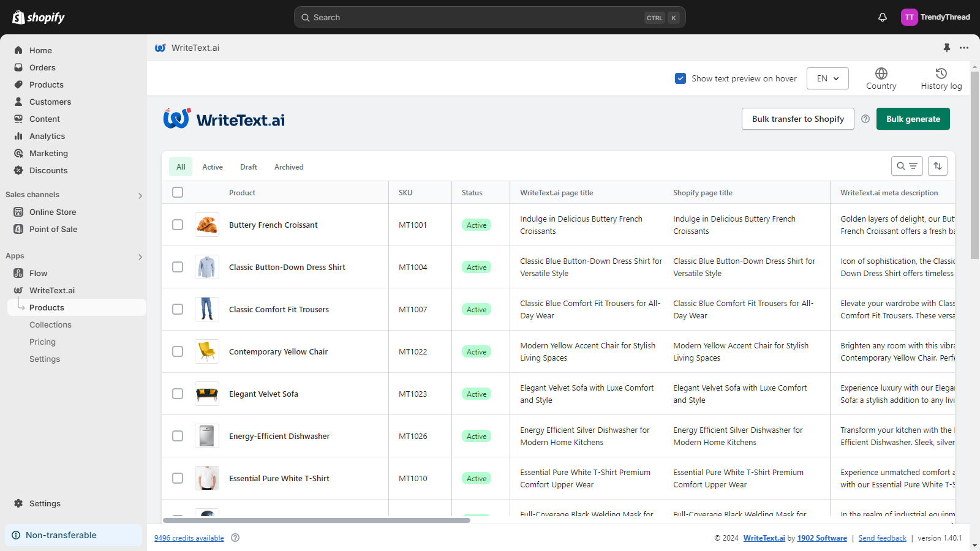The width and height of the screenshot is (980, 551).
Task: Click the Non-transferable info notice
Action: 73,535
